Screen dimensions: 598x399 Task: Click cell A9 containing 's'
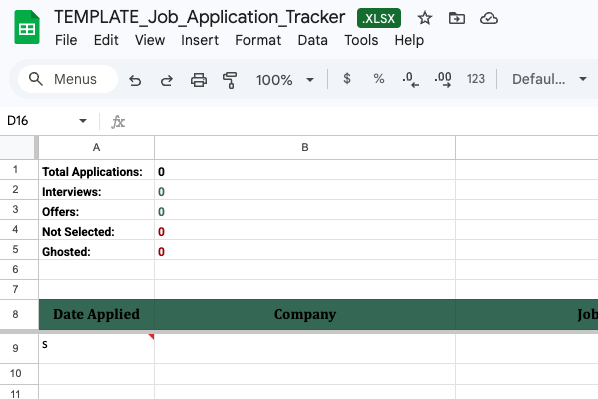tap(96, 349)
